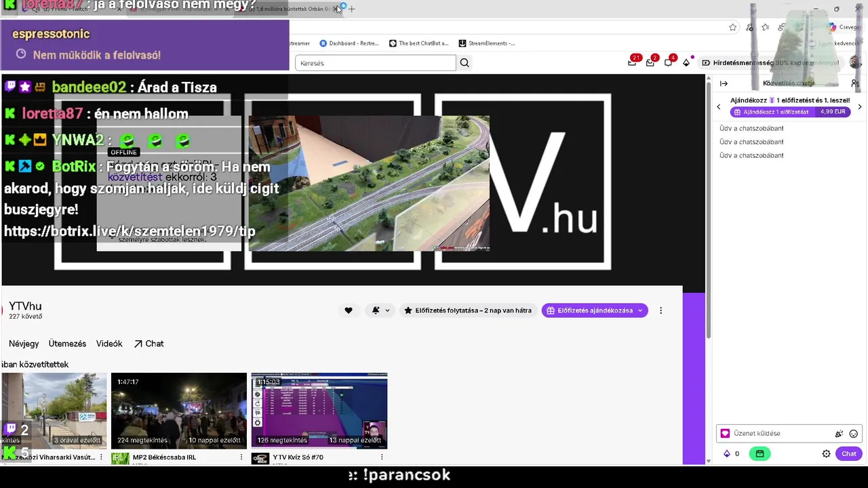Open The best ChatBot bookmark
Image resolution: width=868 pixels, height=488 pixels.
[x=419, y=43]
